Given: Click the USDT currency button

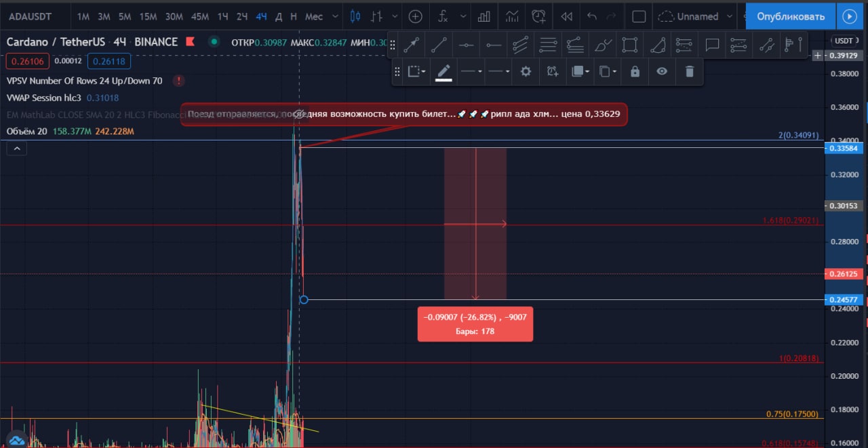Looking at the screenshot, I should [844, 41].
